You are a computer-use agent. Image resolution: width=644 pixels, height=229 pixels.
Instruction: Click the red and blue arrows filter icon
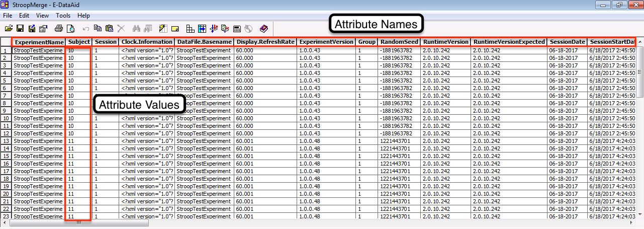click(214, 29)
